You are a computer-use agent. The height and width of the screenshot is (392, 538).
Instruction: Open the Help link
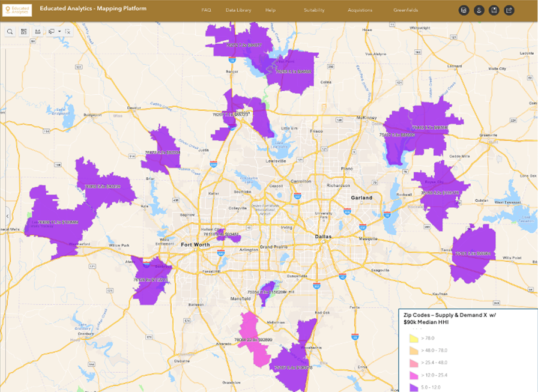point(270,10)
